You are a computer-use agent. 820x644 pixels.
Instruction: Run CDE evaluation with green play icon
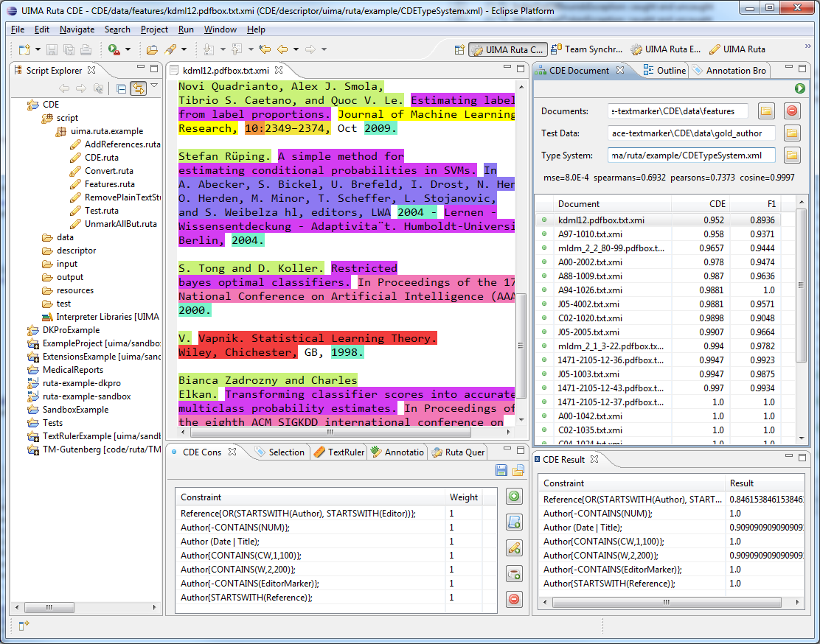point(800,88)
